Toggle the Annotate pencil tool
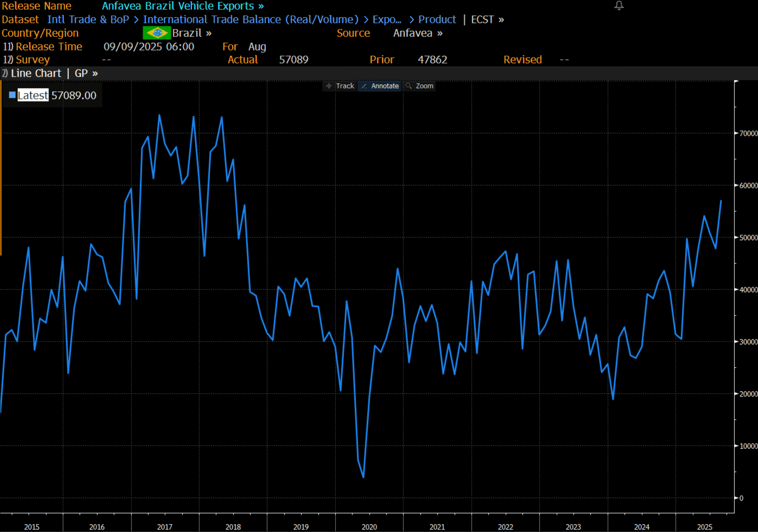 [380, 86]
